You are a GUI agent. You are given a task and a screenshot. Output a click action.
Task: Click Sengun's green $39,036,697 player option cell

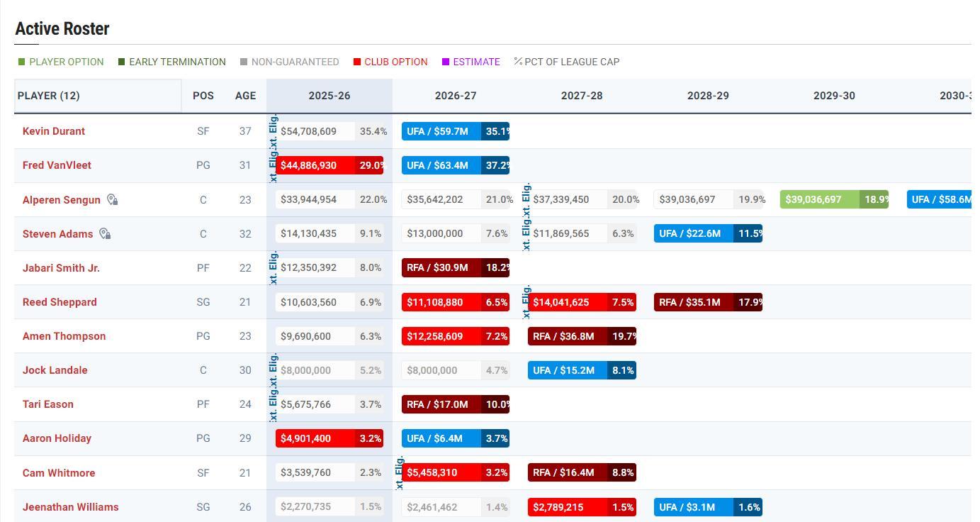tap(820, 199)
